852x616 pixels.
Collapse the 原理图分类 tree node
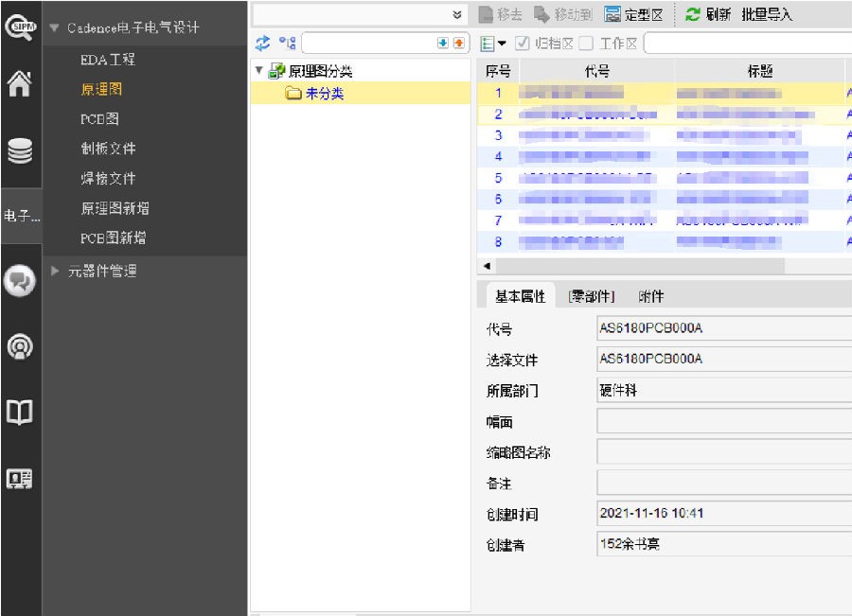(259, 71)
